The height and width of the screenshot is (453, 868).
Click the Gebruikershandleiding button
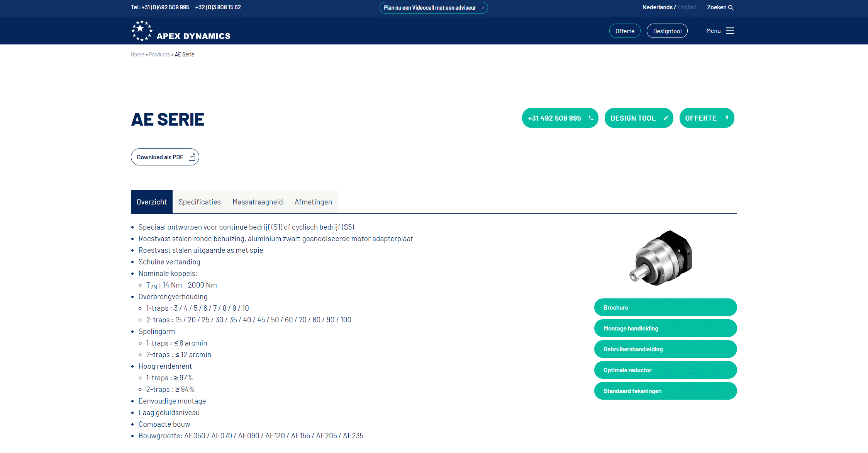click(665, 349)
